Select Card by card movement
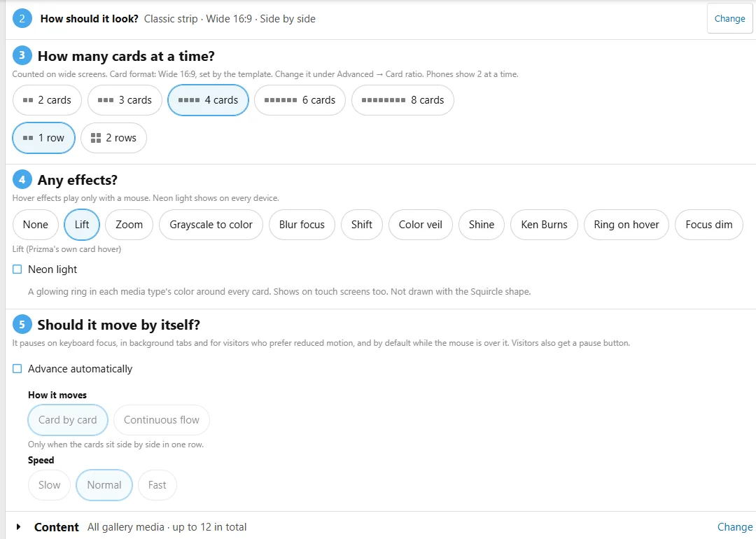Screen dimensions: 756x539 click(x=67, y=420)
